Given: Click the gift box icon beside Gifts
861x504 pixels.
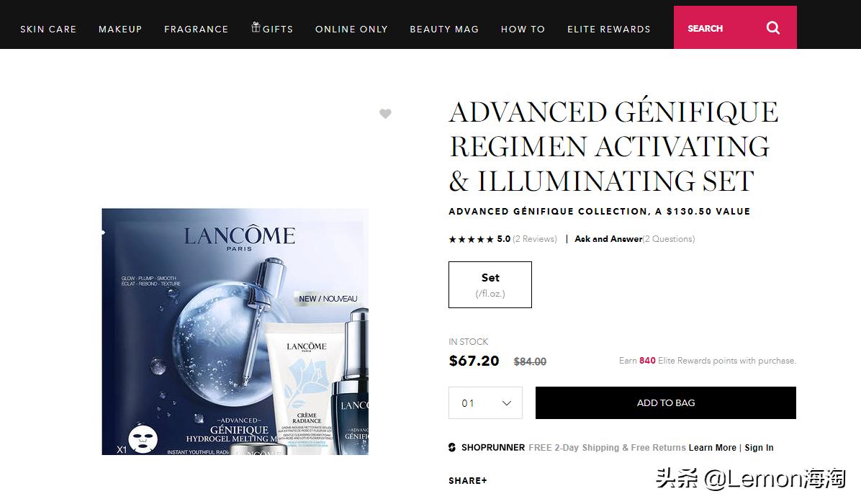Looking at the screenshot, I should point(256,27).
